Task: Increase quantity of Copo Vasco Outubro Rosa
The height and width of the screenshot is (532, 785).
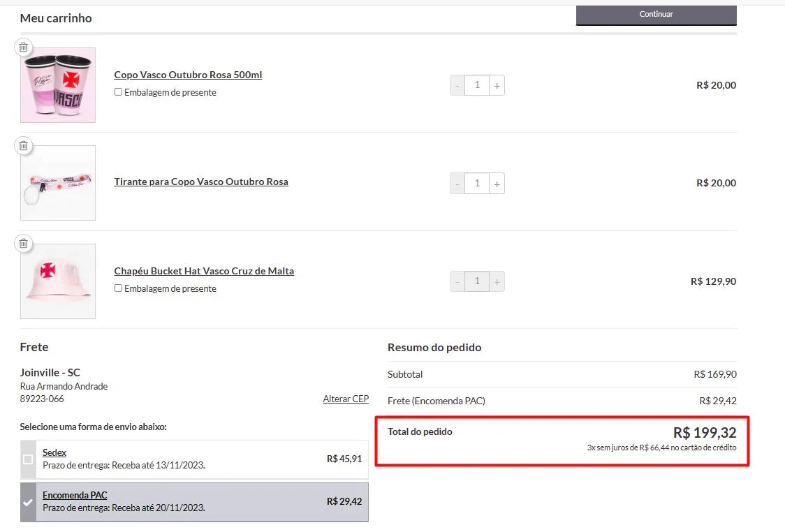Action: tap(497, 85)
